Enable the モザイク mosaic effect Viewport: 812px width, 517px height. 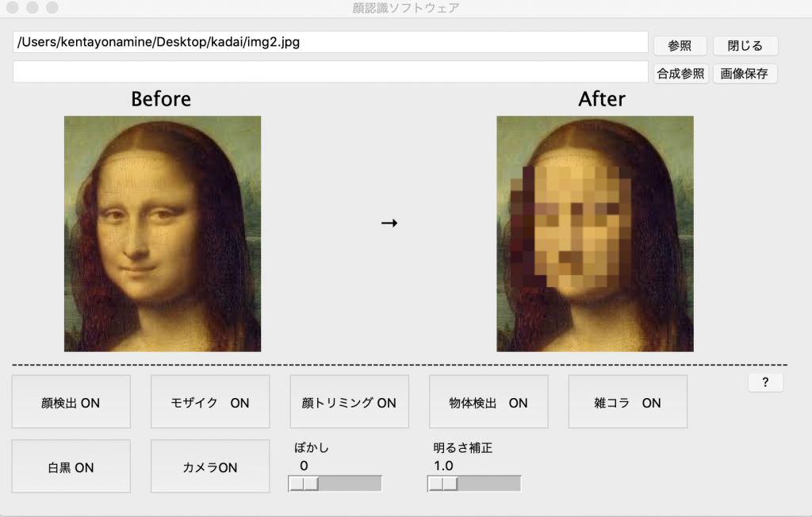(x=210, y=402)
